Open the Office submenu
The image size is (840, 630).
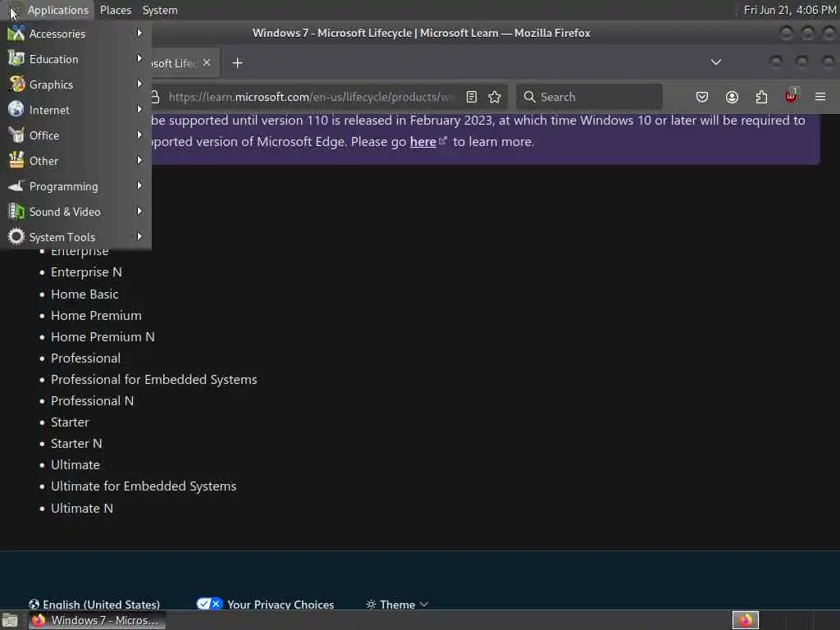75,135
